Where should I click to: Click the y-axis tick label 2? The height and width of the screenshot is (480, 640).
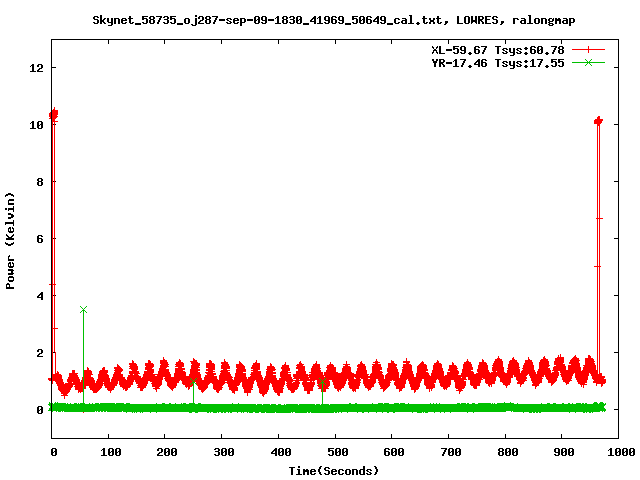[x=40, y=353]
